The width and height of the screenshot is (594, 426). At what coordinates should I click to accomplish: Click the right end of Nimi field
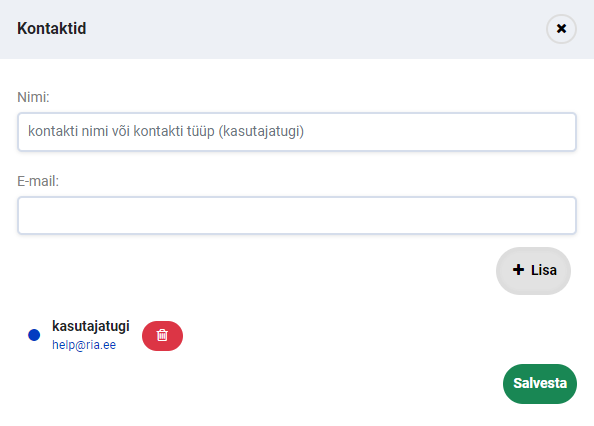pos(561,131)
